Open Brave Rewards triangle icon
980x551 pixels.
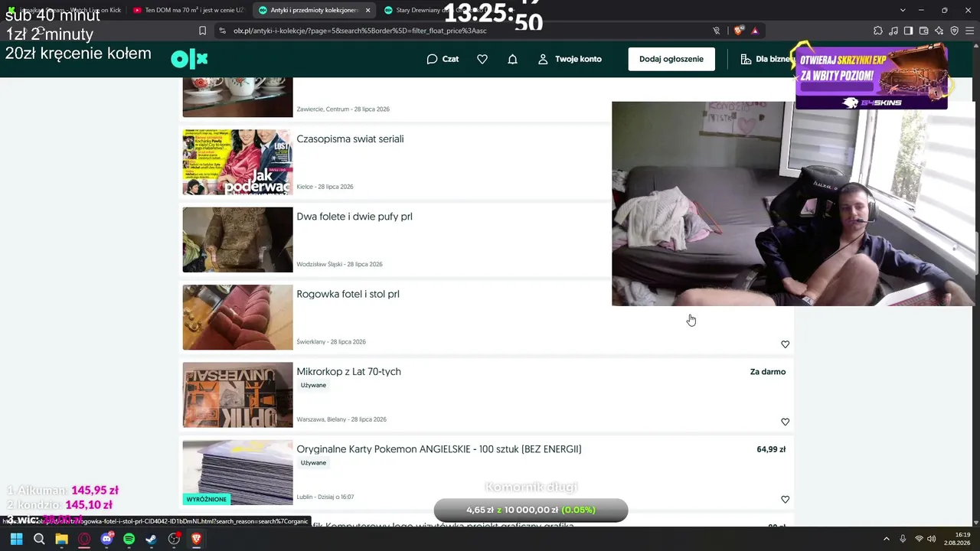point(755,31)
